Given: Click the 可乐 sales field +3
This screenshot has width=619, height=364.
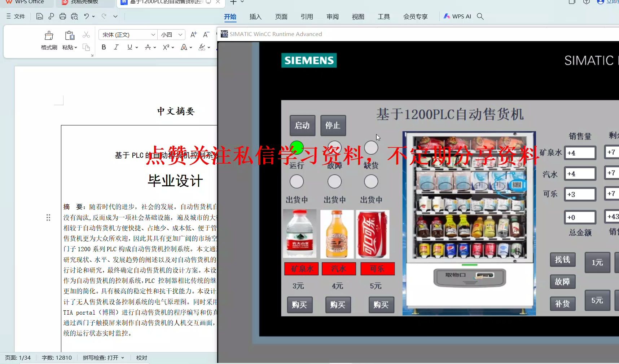Looking at the screenshot, I should tap(580, 194).
